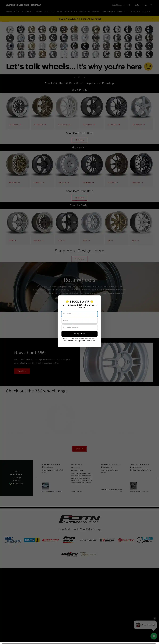Click the Get My Offers! button

click(79, 334)
